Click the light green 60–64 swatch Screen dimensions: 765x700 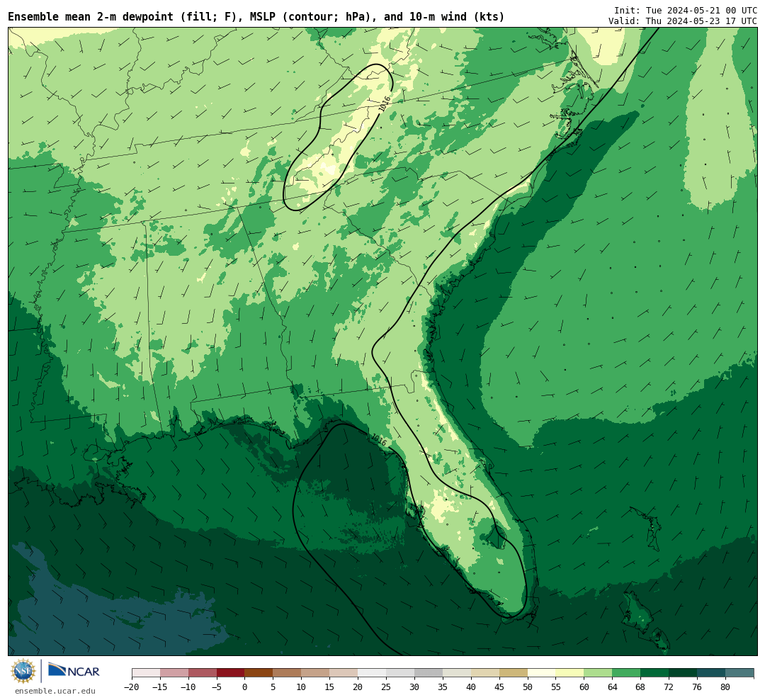click(x=598, y=673)
